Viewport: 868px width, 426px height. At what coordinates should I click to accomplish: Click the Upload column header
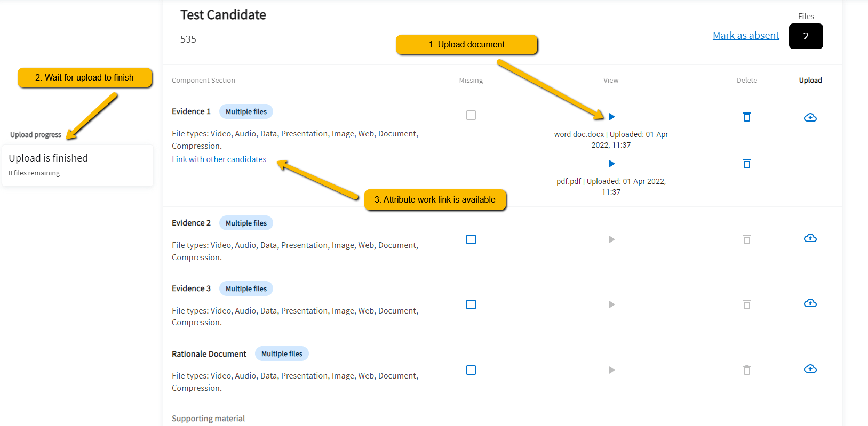[810, 81]
